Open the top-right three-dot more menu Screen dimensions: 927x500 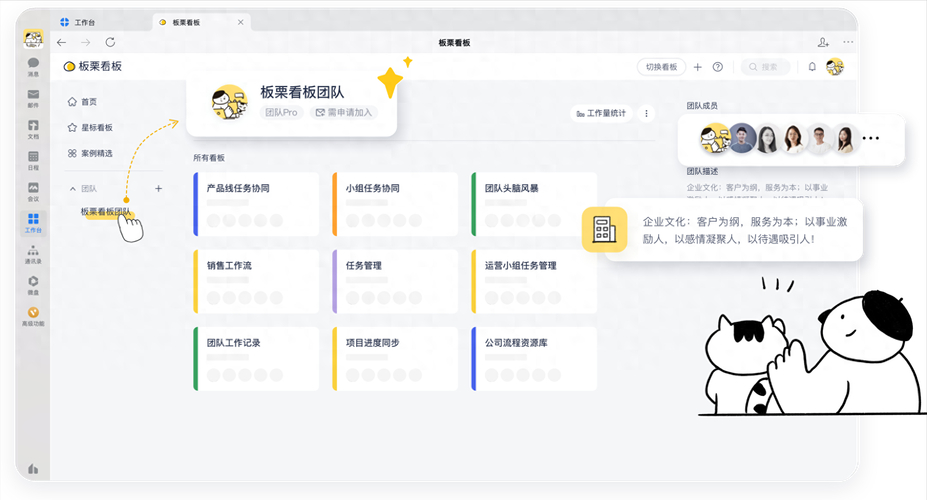[x=848, y=43]
